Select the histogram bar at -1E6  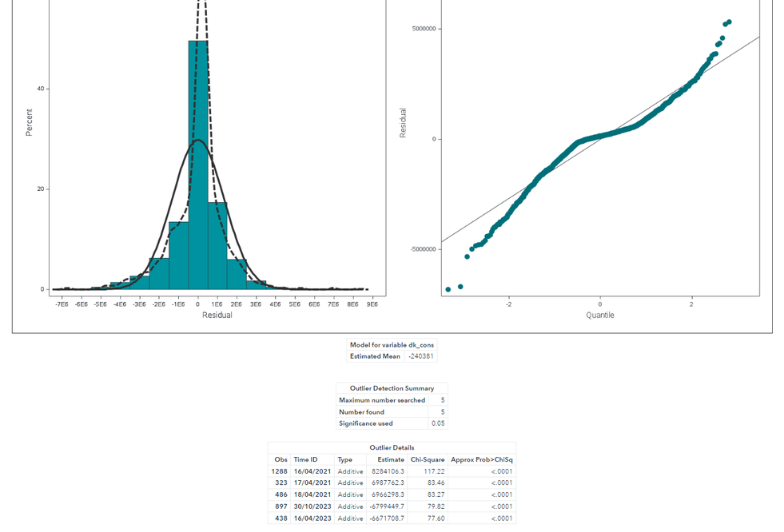point(178,256)
